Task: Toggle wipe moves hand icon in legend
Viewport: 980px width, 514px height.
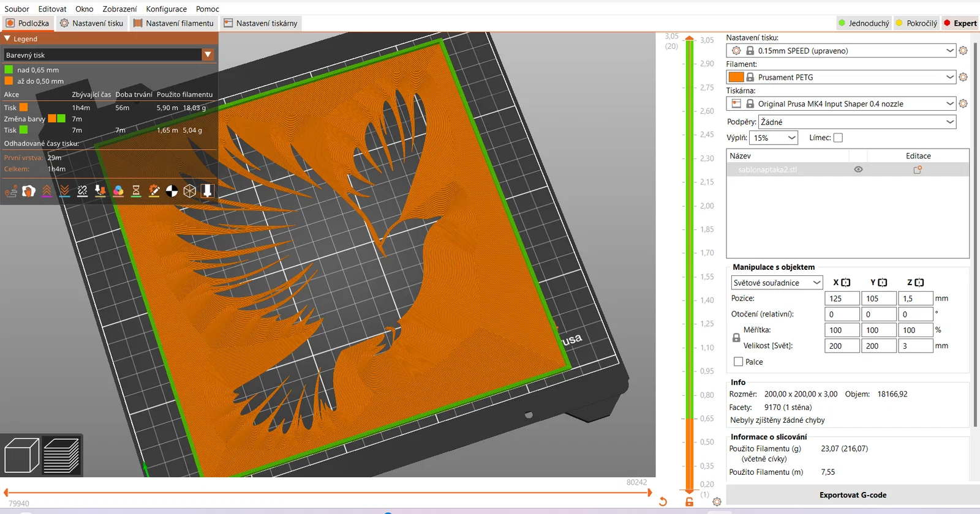Action: (x=29, y=192)
